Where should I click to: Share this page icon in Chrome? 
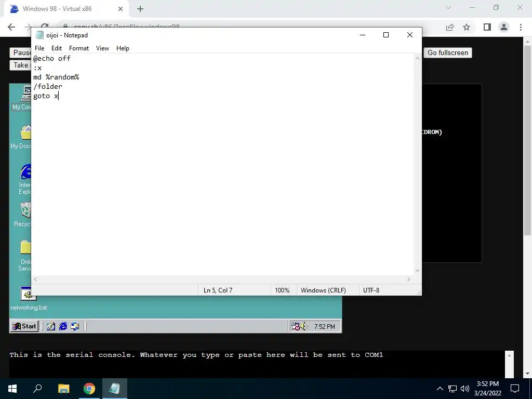[450, 27]
